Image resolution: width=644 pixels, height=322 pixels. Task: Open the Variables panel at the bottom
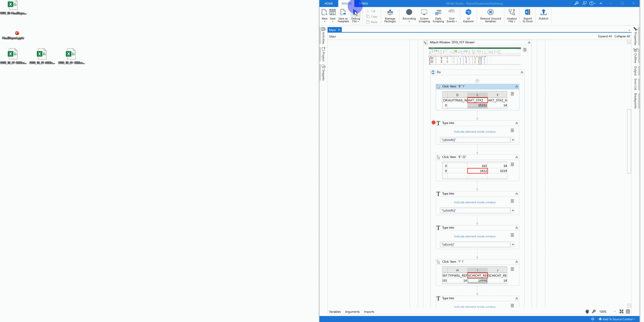335,311
